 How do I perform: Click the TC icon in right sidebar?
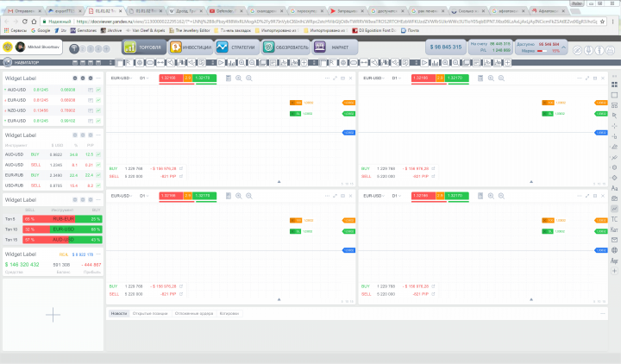coord(614,219)
